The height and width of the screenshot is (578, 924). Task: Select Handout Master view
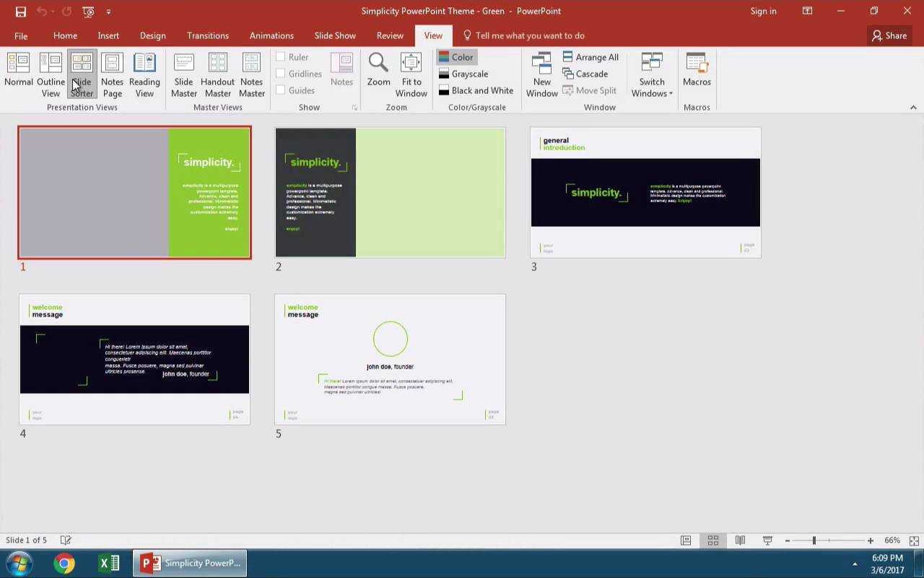pyautogui.click(x=217, y=74)
